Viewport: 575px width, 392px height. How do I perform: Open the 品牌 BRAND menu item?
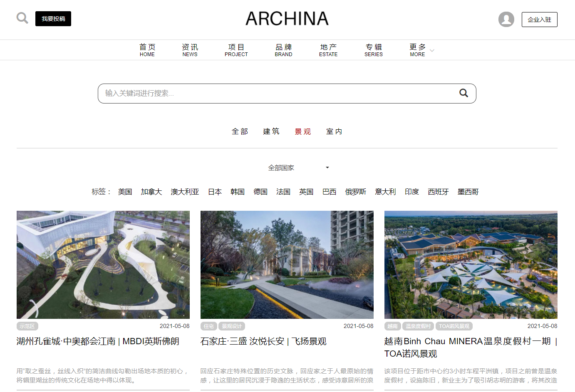pyautogui.click(x=283, y=50)
